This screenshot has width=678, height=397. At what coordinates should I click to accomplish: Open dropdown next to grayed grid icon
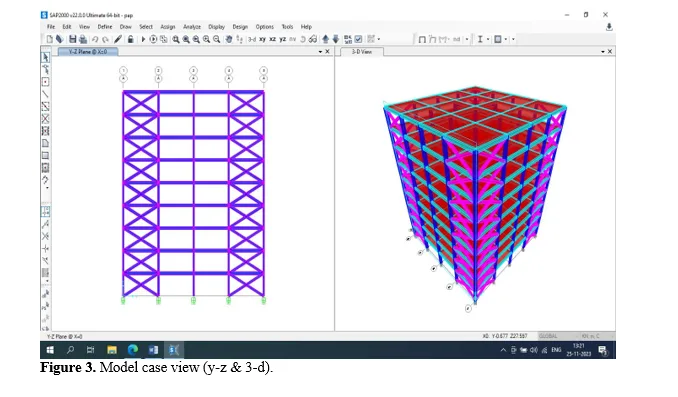point(379,39)
